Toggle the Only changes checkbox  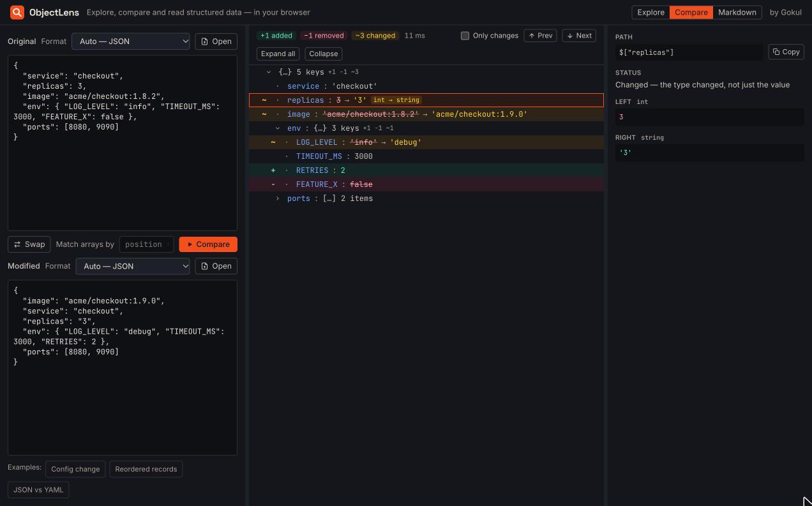coord(465,36)
